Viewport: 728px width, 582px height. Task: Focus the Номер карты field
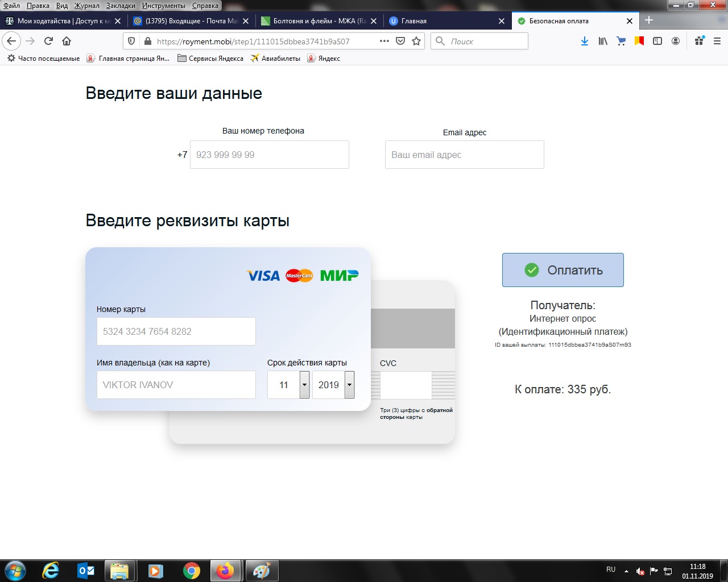pyautogui.click(x=176, y=331)
